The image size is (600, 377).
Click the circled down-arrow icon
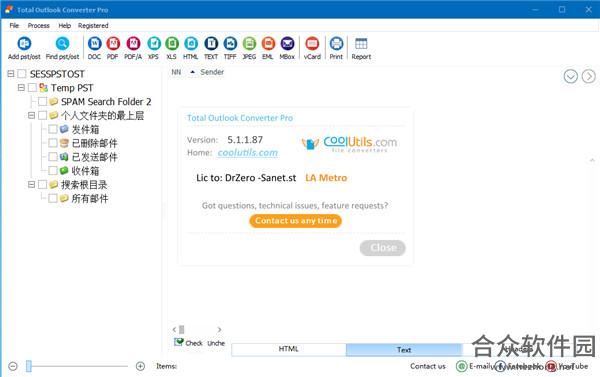point(571,77)
